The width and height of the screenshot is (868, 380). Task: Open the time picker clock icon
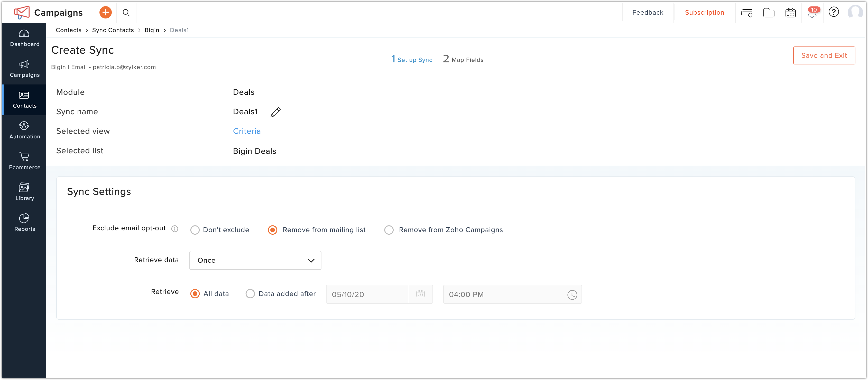(572, 295)
